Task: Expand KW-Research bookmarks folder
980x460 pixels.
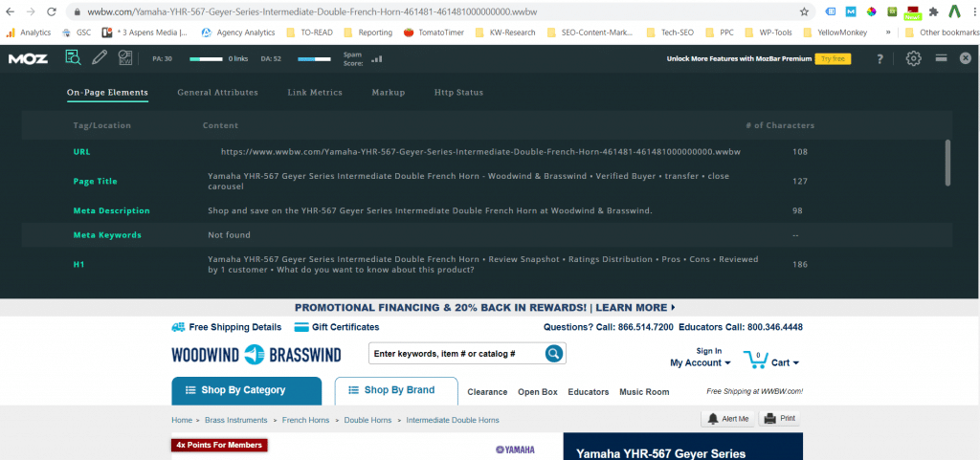Action: pyautogui.click(x=505, y=33)
